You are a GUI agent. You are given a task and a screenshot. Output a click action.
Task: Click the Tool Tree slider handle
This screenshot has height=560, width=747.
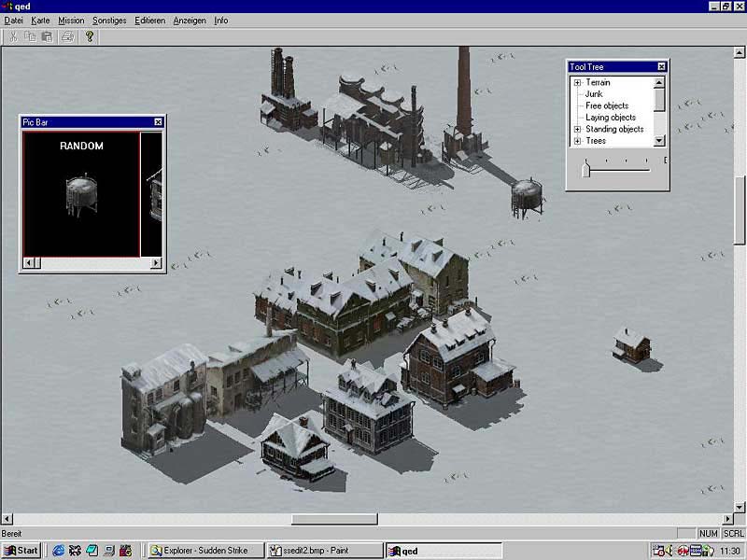click(585, 169)
